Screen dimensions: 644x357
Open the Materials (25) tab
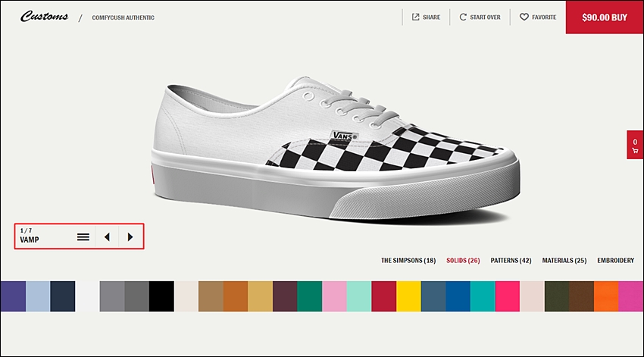(x=564, y=261)
